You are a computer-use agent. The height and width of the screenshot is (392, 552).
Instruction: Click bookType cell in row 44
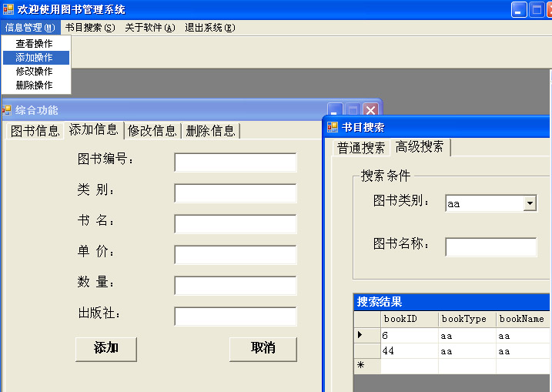pos(467,351)
